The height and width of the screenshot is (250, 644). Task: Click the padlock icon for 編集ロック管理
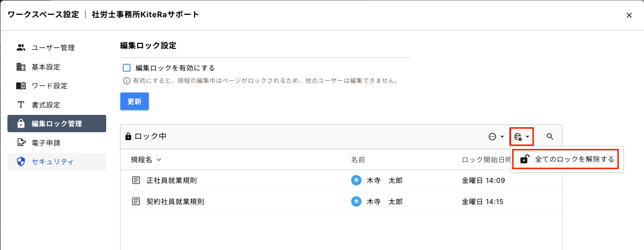[x=21, y=123]
